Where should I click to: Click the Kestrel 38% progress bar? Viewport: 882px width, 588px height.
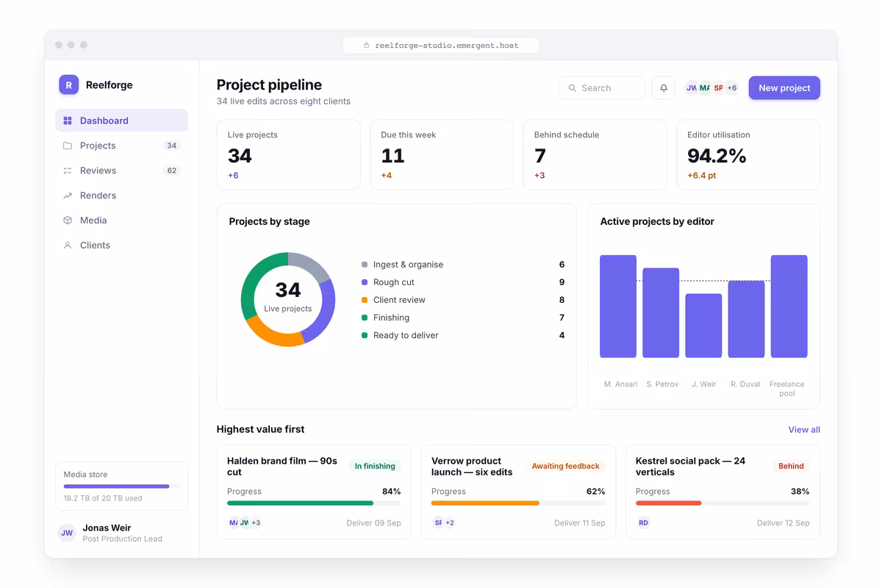[723, 503]
